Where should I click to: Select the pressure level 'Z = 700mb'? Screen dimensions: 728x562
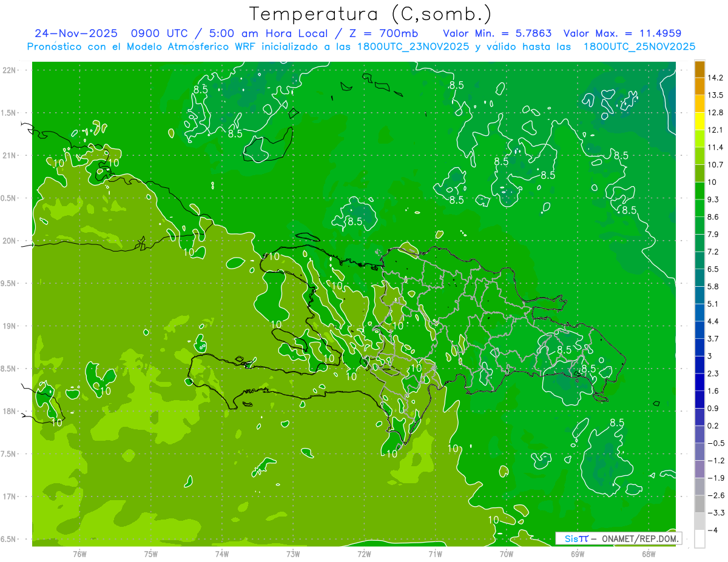[382, 33]
